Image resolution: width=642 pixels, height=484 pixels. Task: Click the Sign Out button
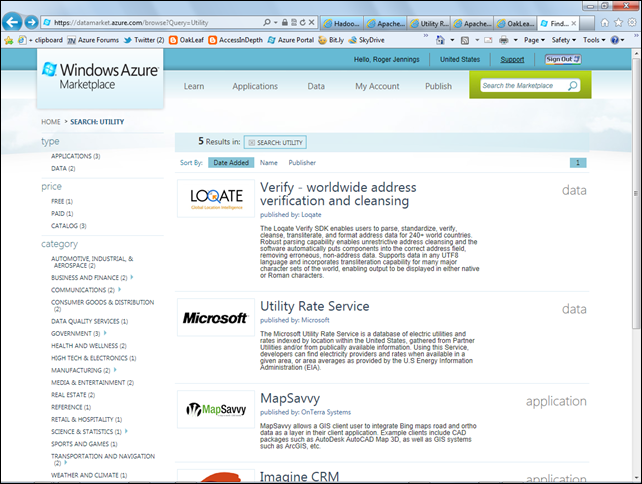[x=563, y=59]
